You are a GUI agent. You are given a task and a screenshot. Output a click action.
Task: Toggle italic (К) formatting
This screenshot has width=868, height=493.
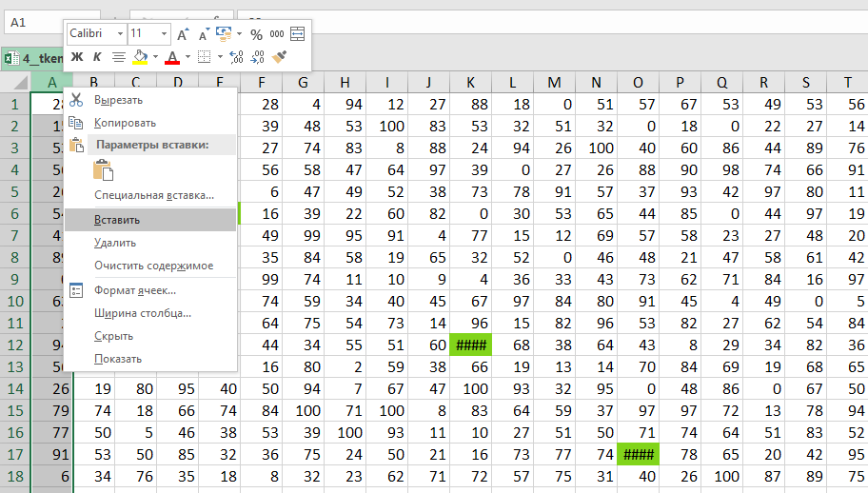pos(96,57)
